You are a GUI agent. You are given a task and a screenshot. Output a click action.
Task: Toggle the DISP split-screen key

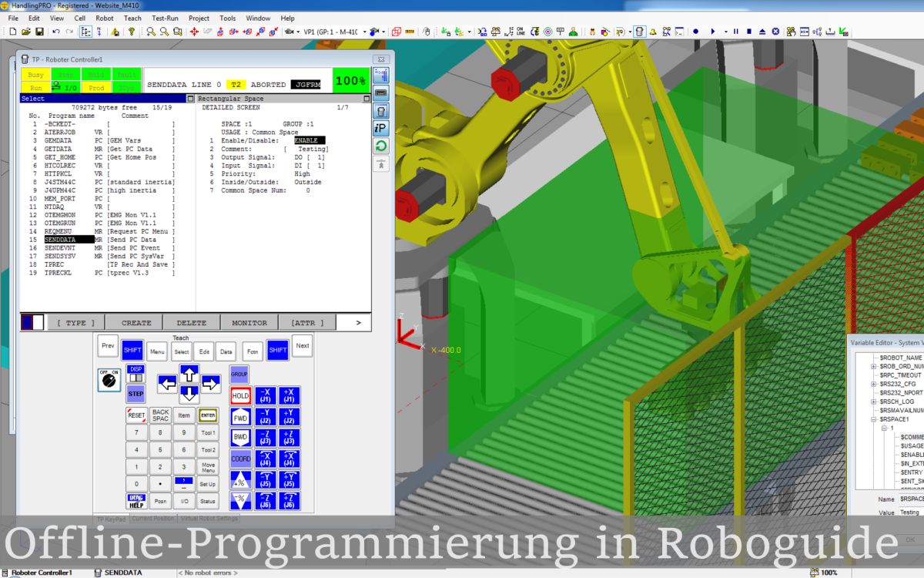coord(136,371)
